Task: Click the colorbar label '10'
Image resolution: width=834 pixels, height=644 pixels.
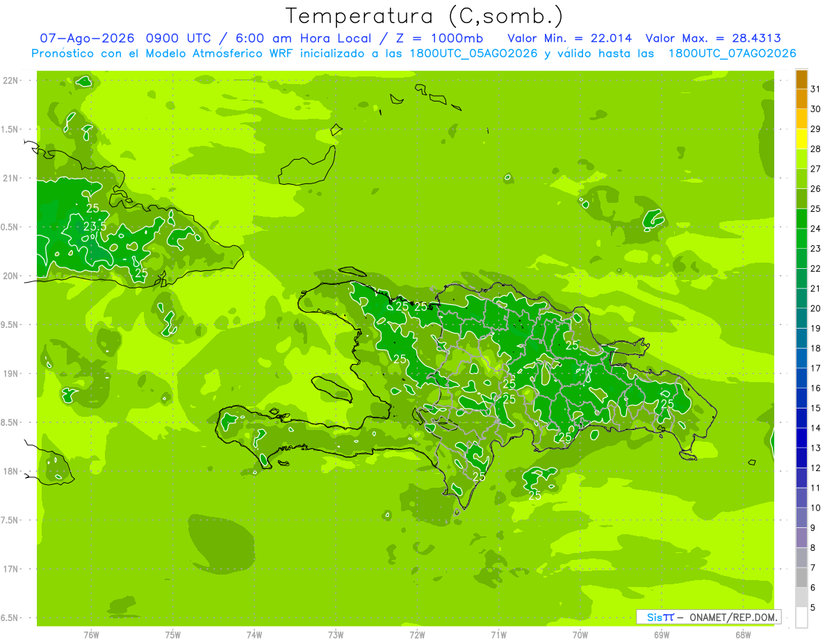Action: pos(815,508)
